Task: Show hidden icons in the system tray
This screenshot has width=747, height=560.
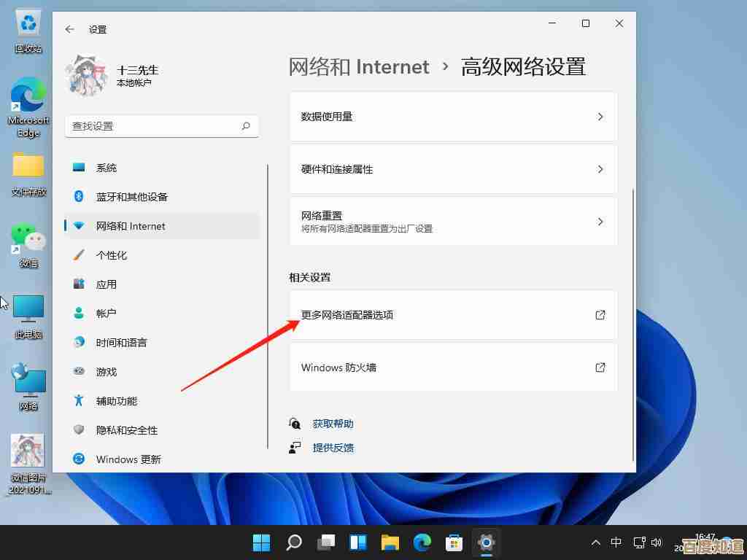Action: [x=596, y=542]
